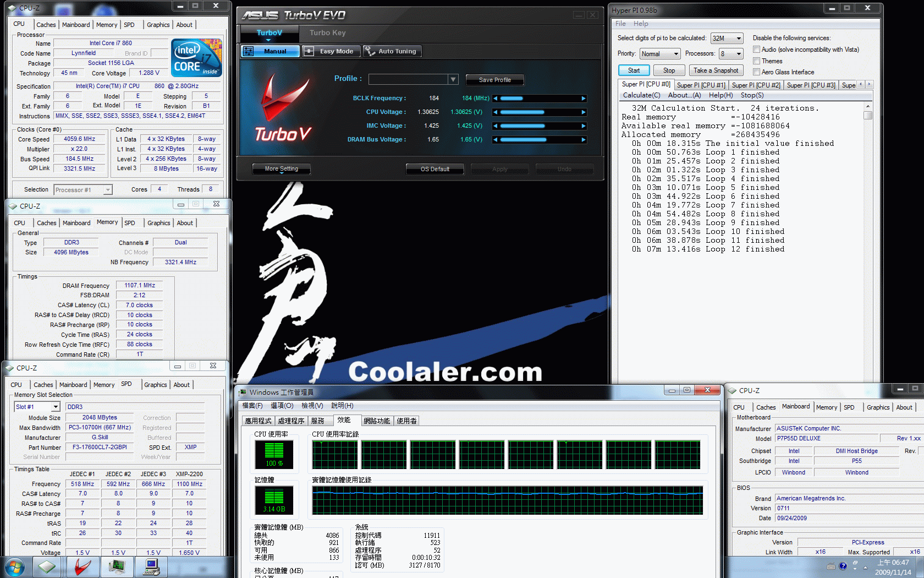The height and width of the screenshot is (578, 924).
Task: Increase IMC Voltage with right arrow
Action: (584, 126)
